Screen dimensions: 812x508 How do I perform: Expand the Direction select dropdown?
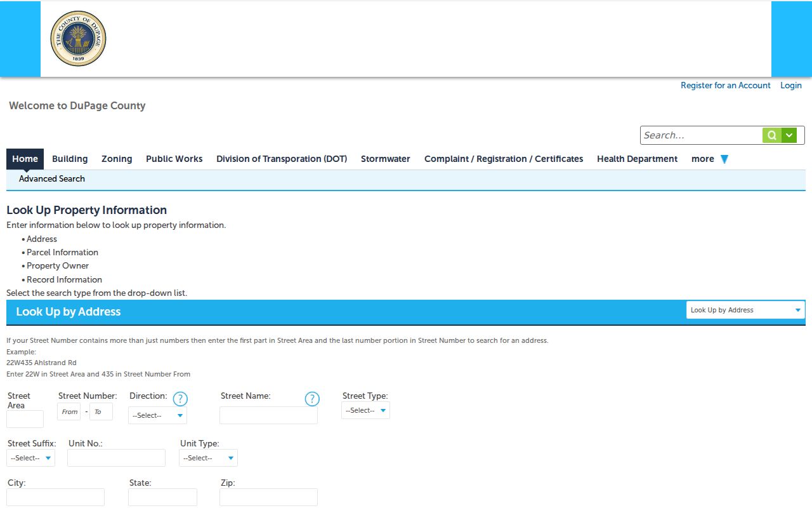[157, 415]
